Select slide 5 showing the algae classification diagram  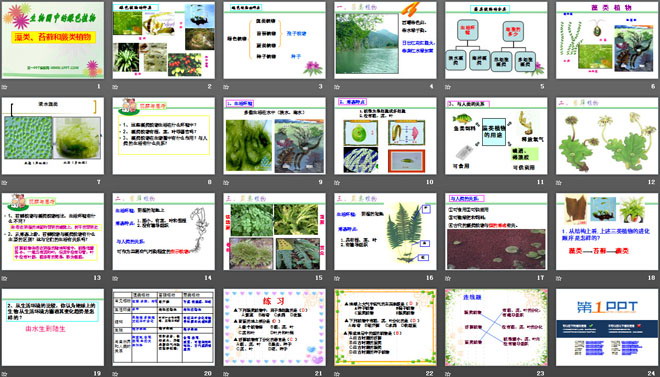pos(496,40)
